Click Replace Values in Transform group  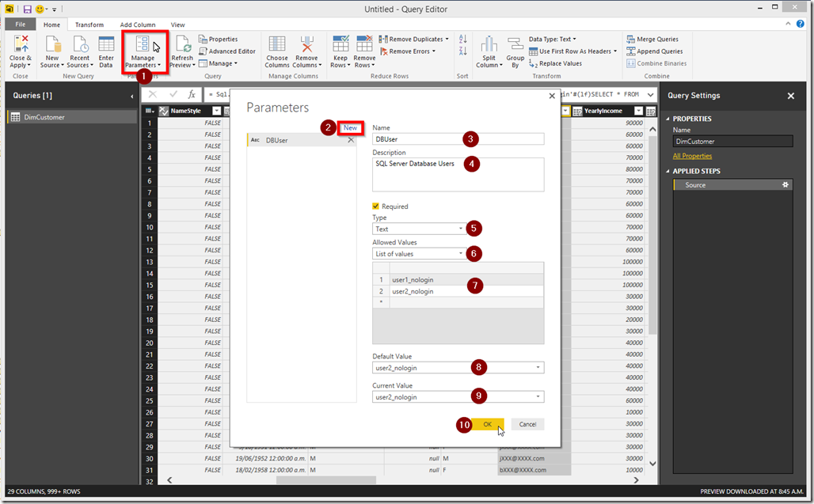click(x=555, y=63)
